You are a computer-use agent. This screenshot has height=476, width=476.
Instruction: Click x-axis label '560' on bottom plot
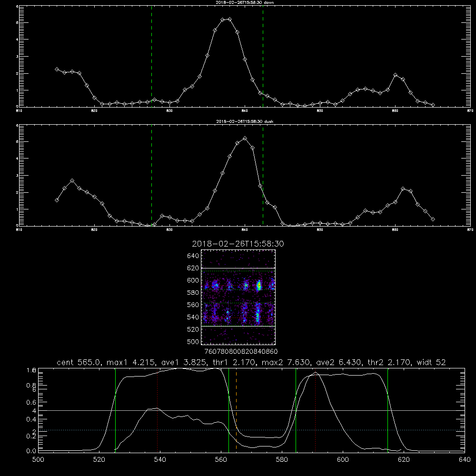[221, 460]
